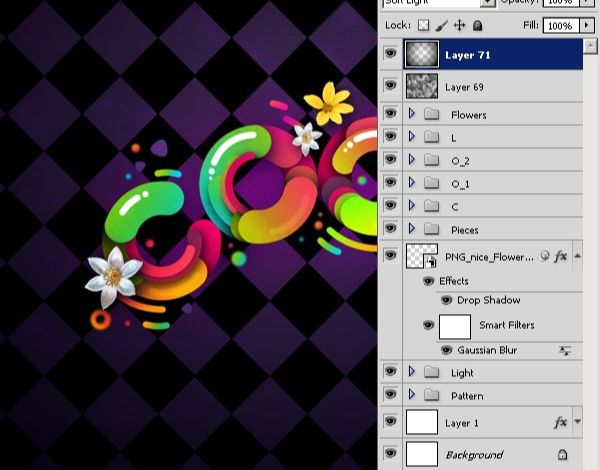600x470 pixels.
Task: Expand the C group triangle
Action: point(412,205)
